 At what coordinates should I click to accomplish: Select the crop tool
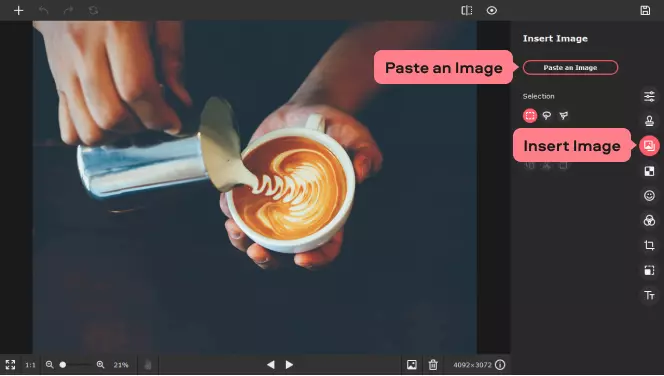tap(649, 245)
